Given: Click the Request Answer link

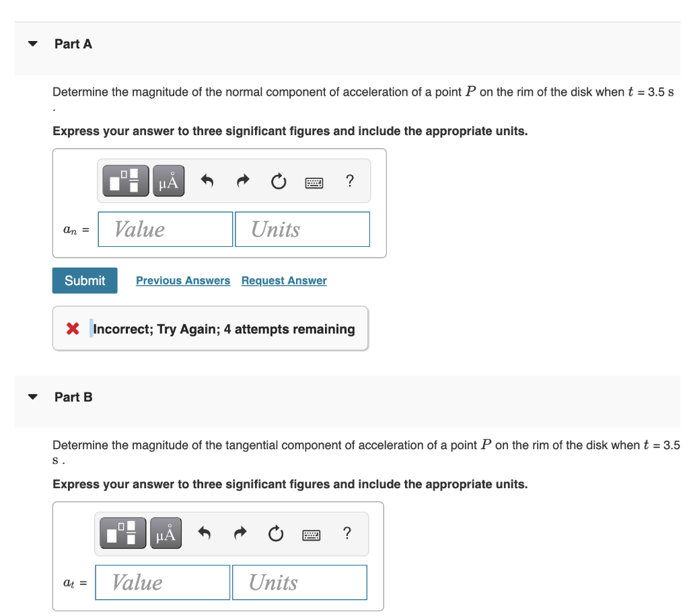Looking at the screenshot, I should point(285,280).
